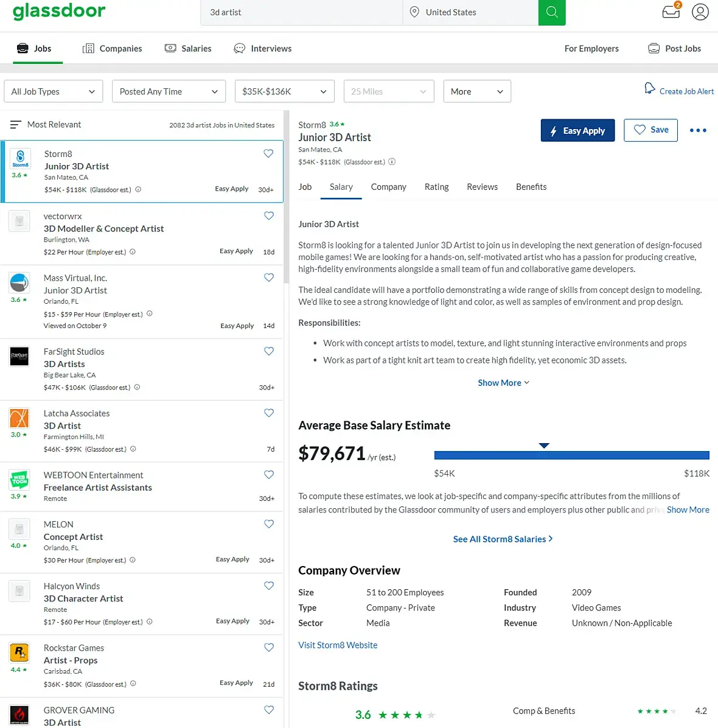
Task: Go to the Companies navigation tab
Action: (113, 49)
